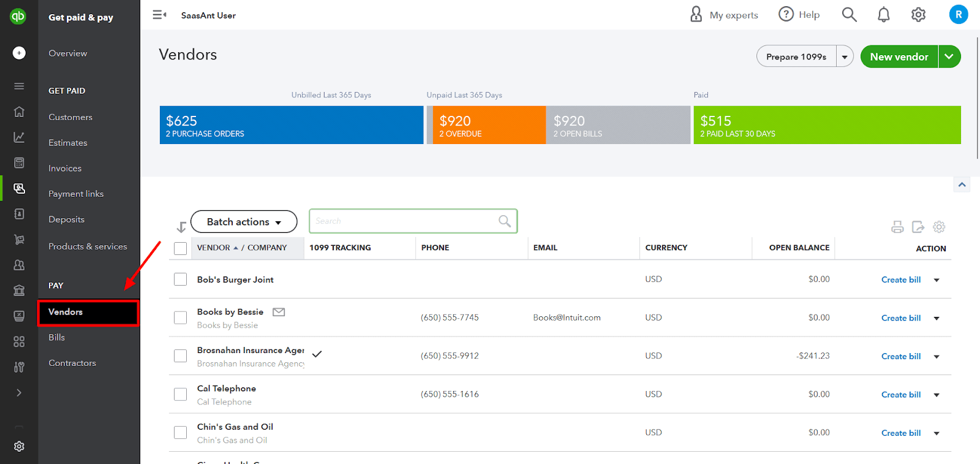The image size is (980, 464).
Task: Open the Customers menu item
Action: (70, 117)
